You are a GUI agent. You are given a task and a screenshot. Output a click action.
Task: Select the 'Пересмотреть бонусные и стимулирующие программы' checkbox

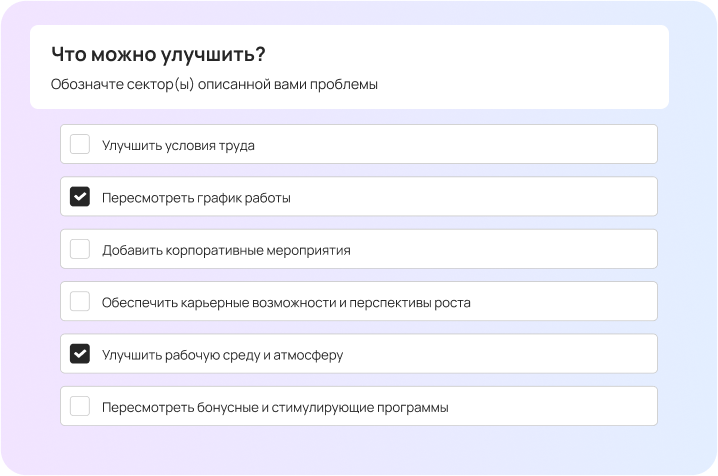tap(80, 406)
